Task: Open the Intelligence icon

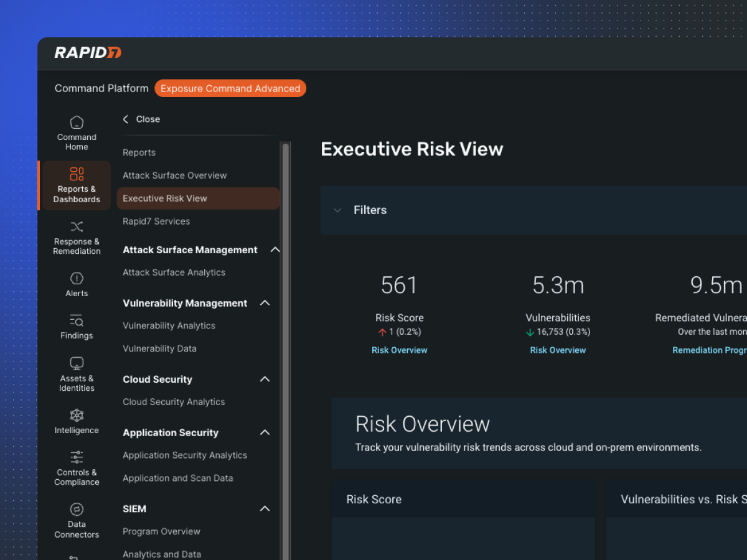Action: tap(77, 415)
